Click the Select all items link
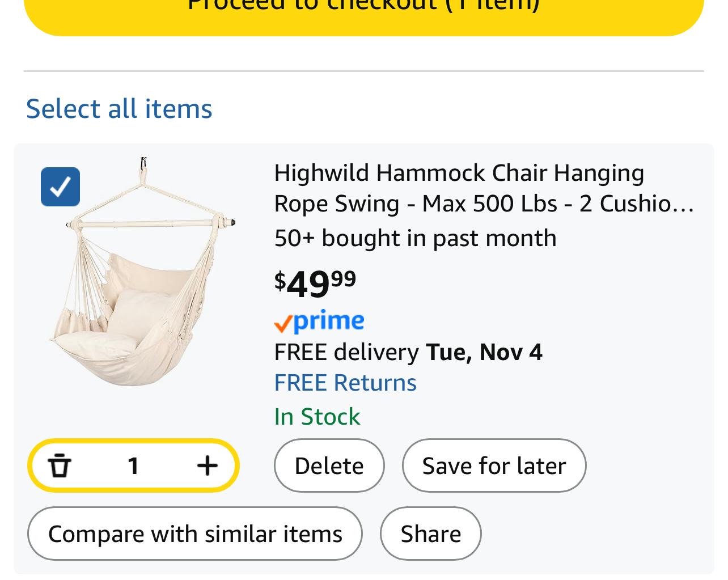Screen dimensions: 728x580 [119, 108]
